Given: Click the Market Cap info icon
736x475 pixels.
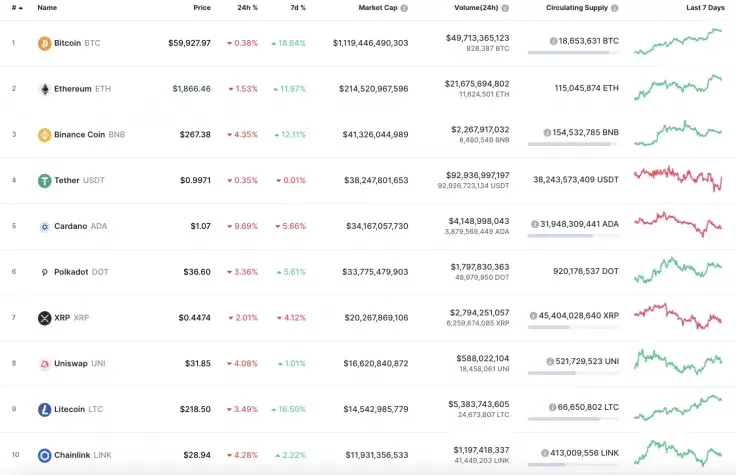Looking at the screenshot, I should pos(405,8).
